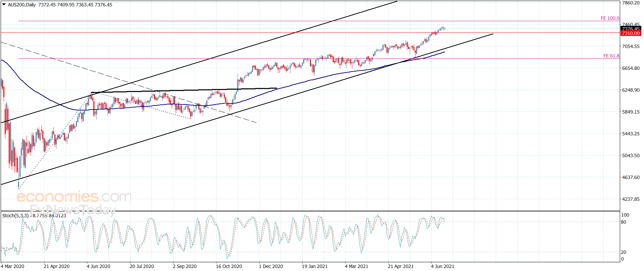This screenshot has height=271, width=644.
Task: Click the red 7310.00 price tag
Action: (x=631, y=33)
